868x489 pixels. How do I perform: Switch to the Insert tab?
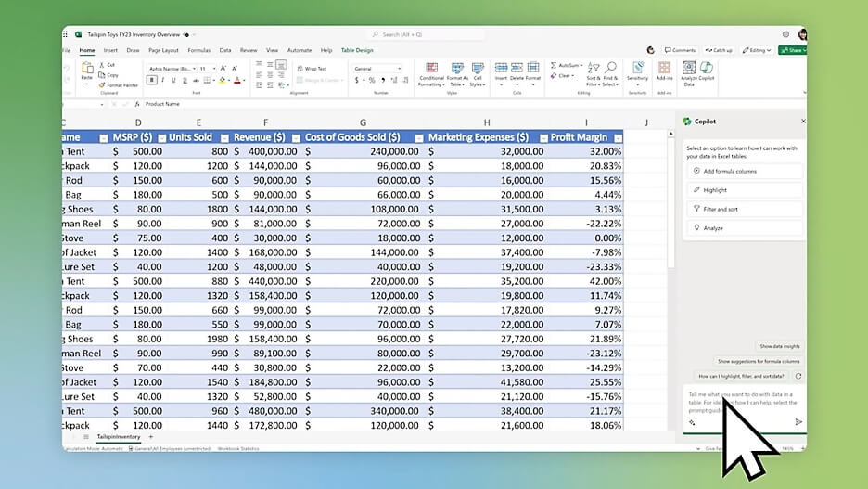click(110, 50)
